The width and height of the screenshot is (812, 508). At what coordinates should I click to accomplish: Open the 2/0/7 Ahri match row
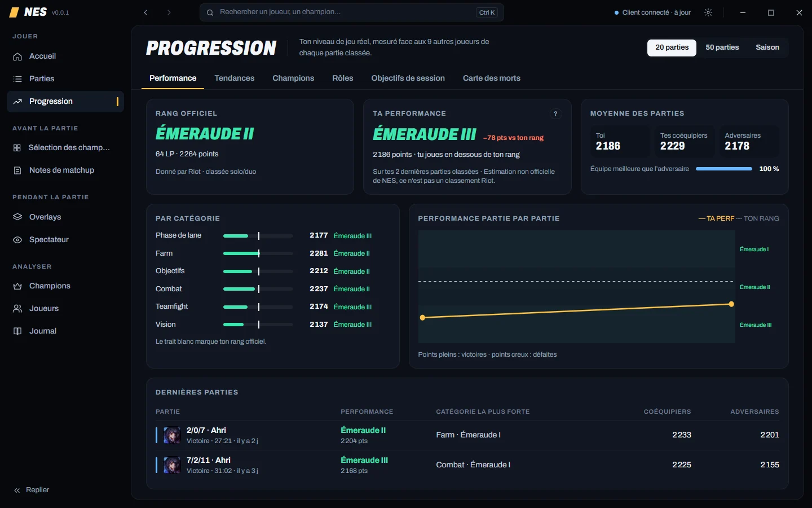[467, 435]
